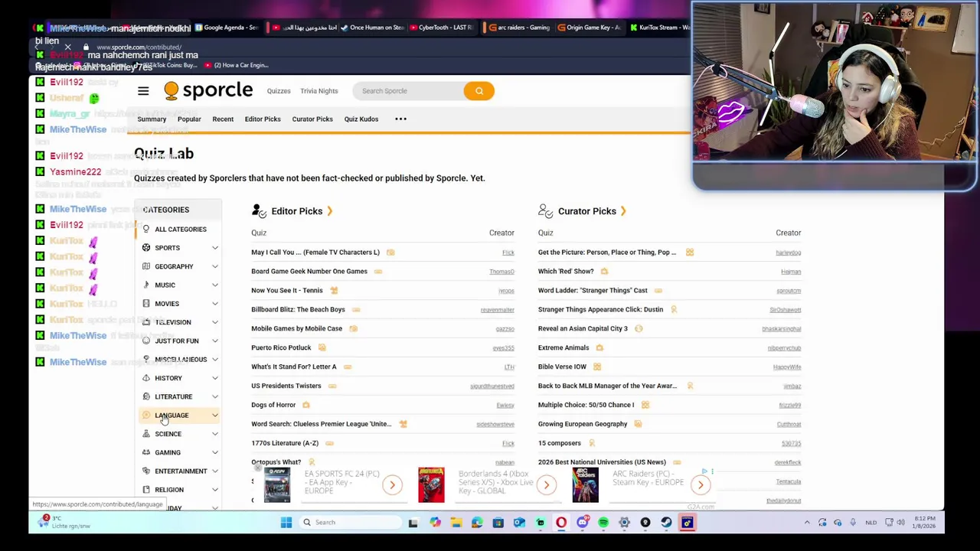Expand the Science category chevron
Image resolution: width=980 pixels, height=551 pixels.
click(x=214, y=434)
